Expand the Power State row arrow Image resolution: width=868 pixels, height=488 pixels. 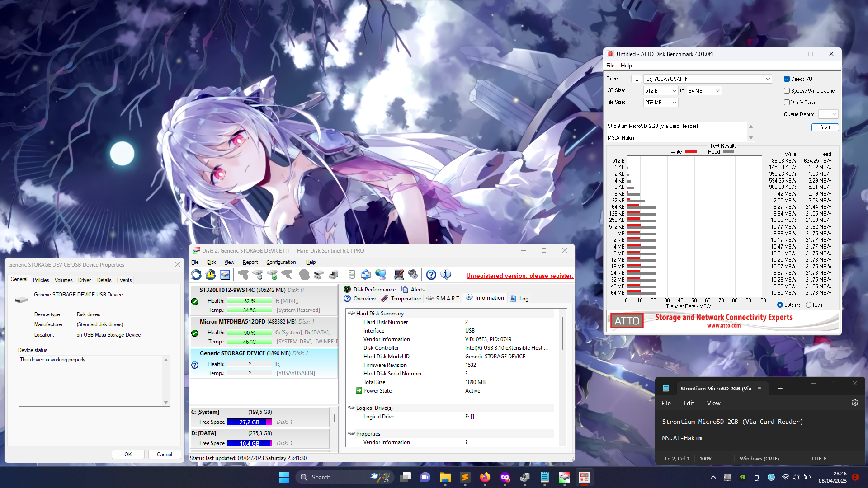[359, 391]
